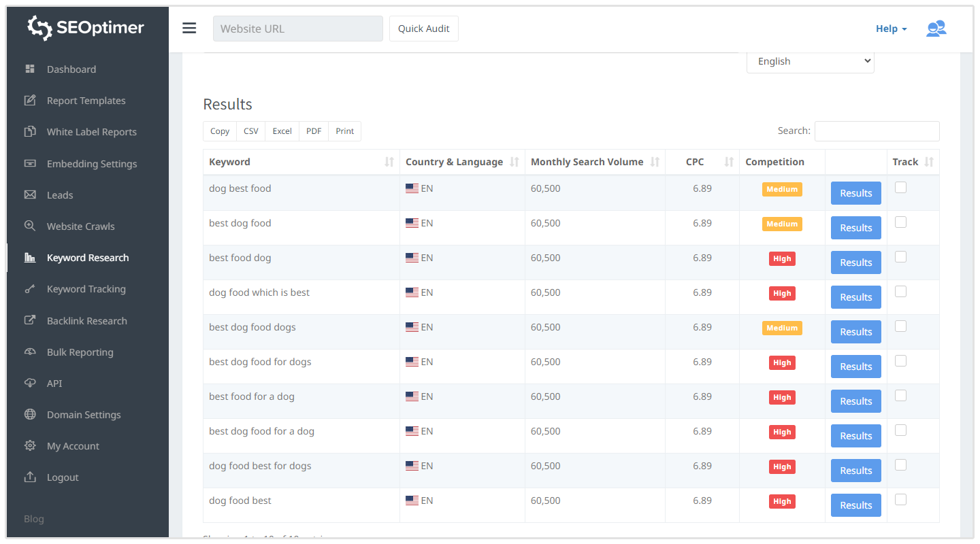Tick Track checkbox for 'dog food best'
This screenshot has width=980, height=544.
[x=900, y=500]
